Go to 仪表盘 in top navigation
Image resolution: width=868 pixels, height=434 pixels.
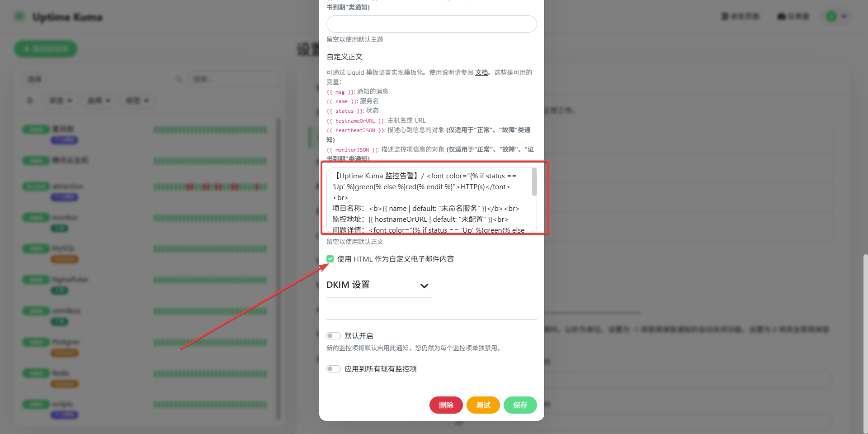pyautogui.click(x=793, y=17)
